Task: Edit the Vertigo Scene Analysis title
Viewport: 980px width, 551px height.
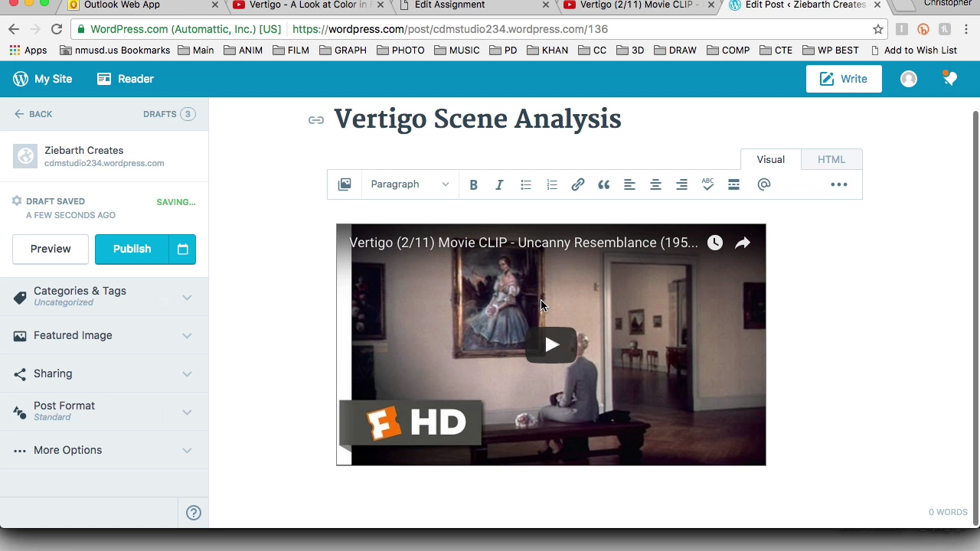Action: pos(478,119)
